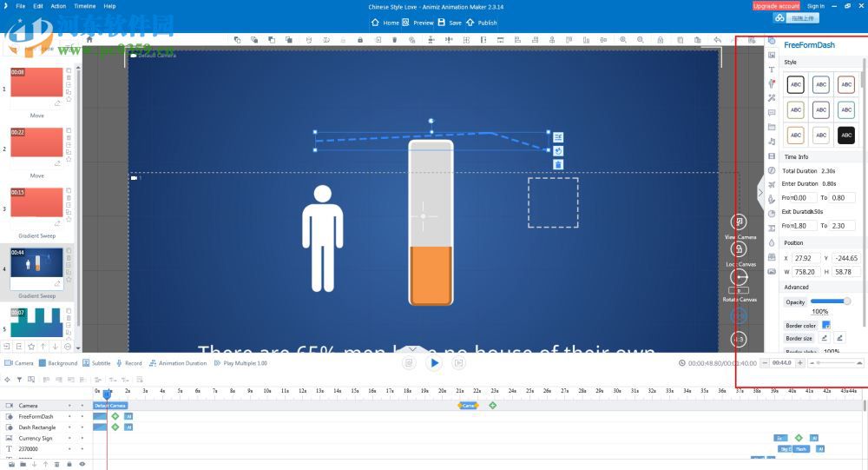Click the W width field 758.20
Image resolution: width=868 pixels, height=470 pixels.
pos(806,272)
